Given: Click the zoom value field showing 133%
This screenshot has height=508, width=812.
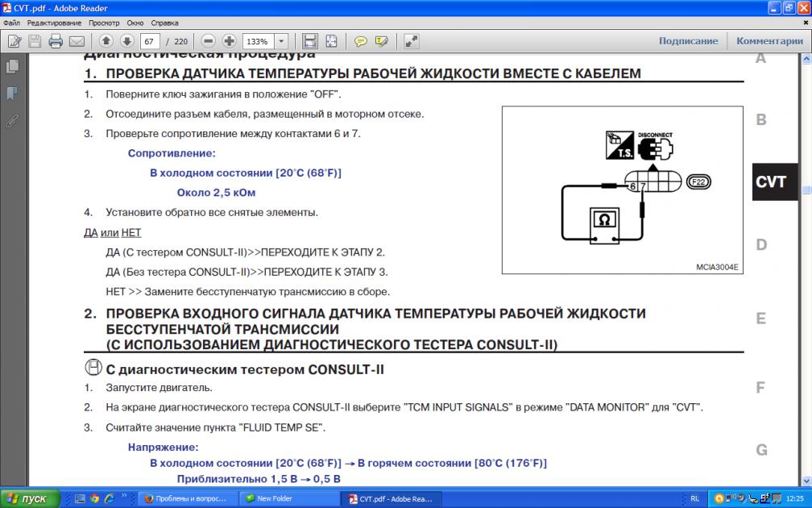Looking at the screenshot, I should tap(258, 41).
